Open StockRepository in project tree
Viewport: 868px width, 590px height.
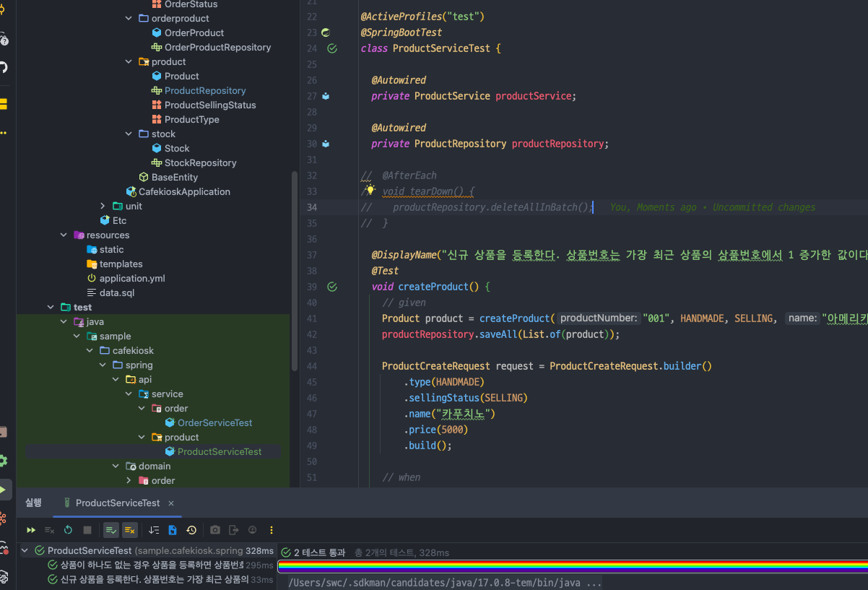[x=200, y=162]
